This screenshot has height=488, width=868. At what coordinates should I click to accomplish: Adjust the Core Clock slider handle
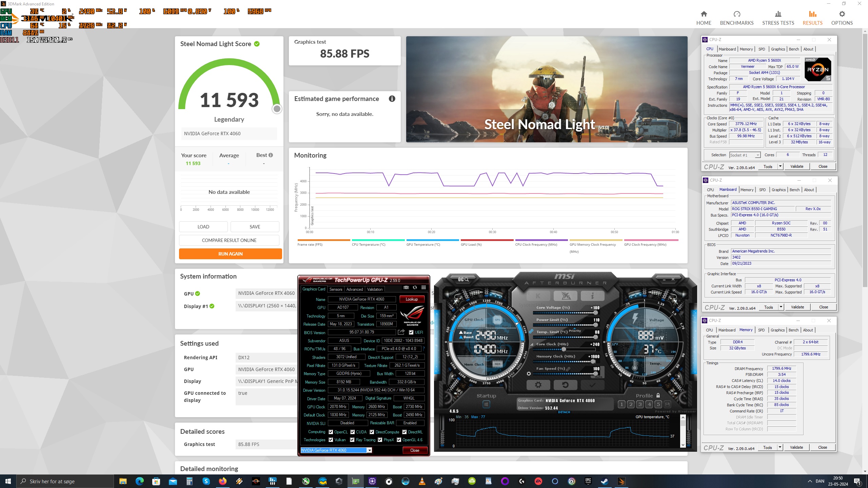[x=564, y=349]
